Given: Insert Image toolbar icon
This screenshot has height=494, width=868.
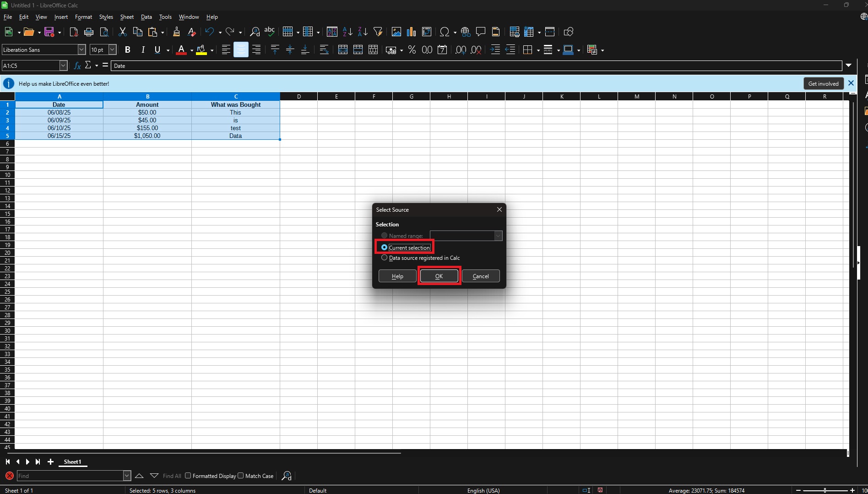Looking at the screenshot, I should (396, 32).
